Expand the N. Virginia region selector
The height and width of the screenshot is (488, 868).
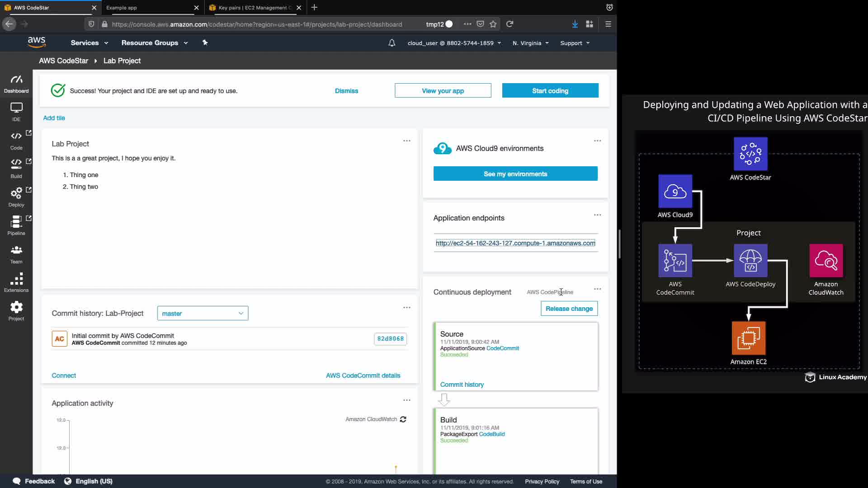point(530,43)
